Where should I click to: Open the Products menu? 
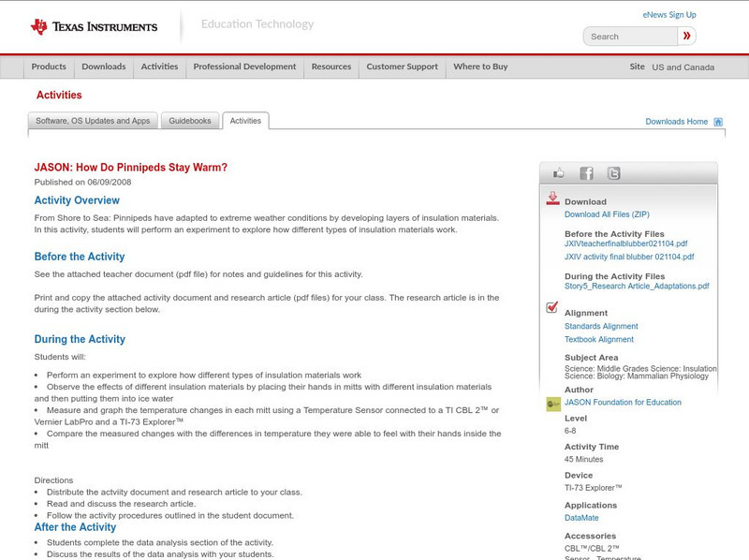[49, 66]
